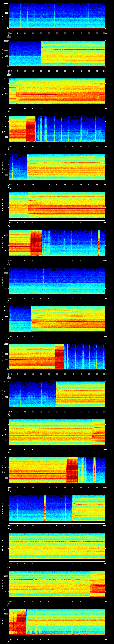The width and height of the screenshot is (114, 644).
Task: Click the 30 second tick under the 20:32:00 spectrogram
Action: [57, 412]
